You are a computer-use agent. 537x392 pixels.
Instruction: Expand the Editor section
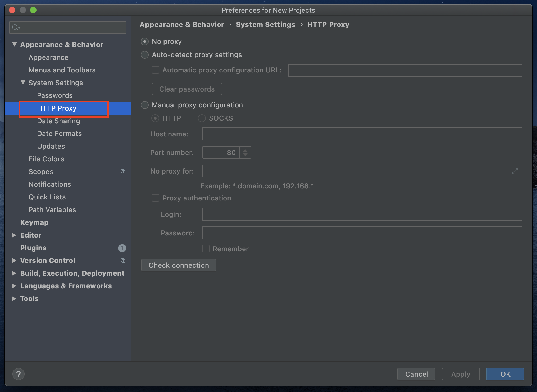pyautogui.click(x=14, y=235)
